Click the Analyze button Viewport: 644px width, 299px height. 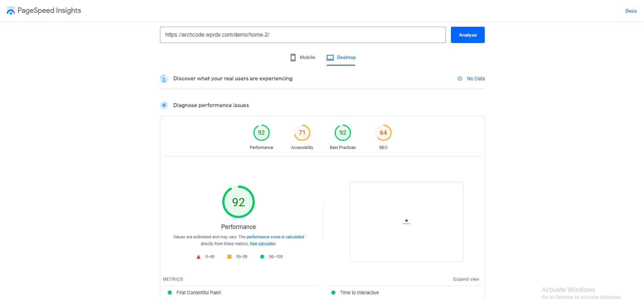468,35
